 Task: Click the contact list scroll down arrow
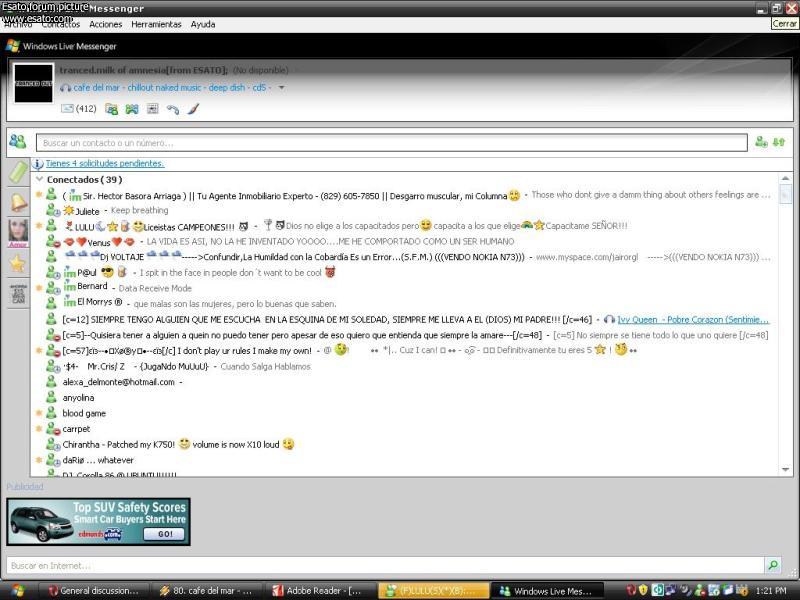pos(785,469)
